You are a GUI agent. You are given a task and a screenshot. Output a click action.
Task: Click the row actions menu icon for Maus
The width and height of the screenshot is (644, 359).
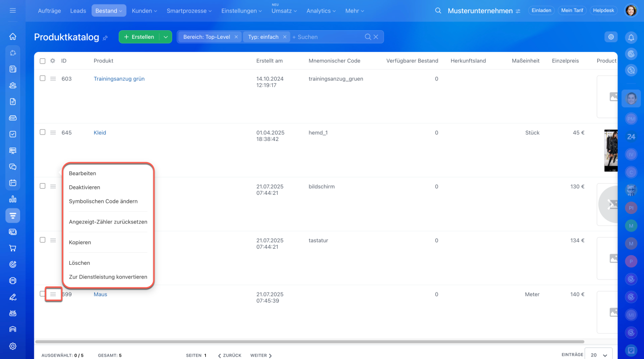53,294
